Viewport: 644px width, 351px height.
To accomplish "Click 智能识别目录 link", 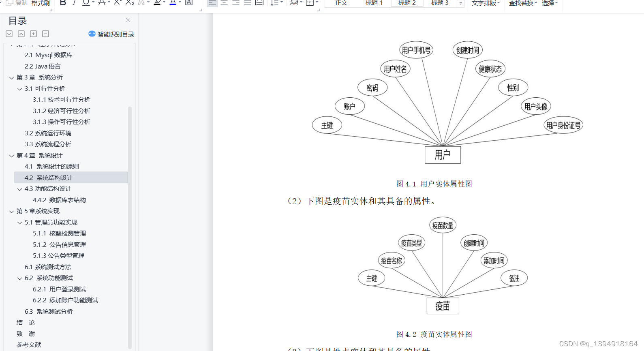I will (x=116, y=34).
